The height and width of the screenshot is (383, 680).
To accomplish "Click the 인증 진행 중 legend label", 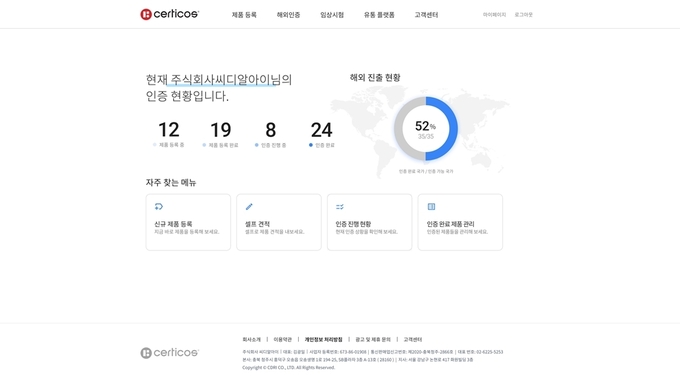I will (x=273, y=145).
